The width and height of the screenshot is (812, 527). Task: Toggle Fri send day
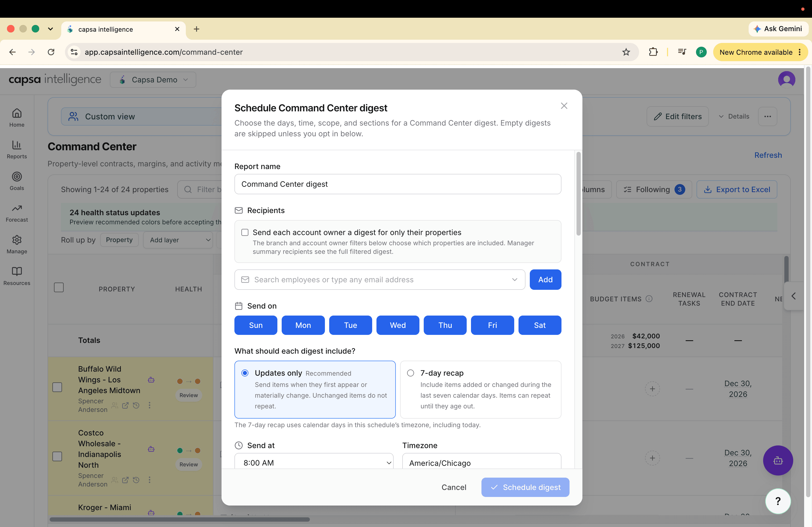[492, 325]
